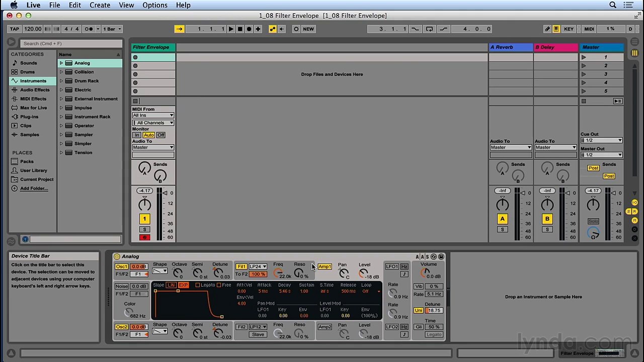Select Samples category

(30, 135)
